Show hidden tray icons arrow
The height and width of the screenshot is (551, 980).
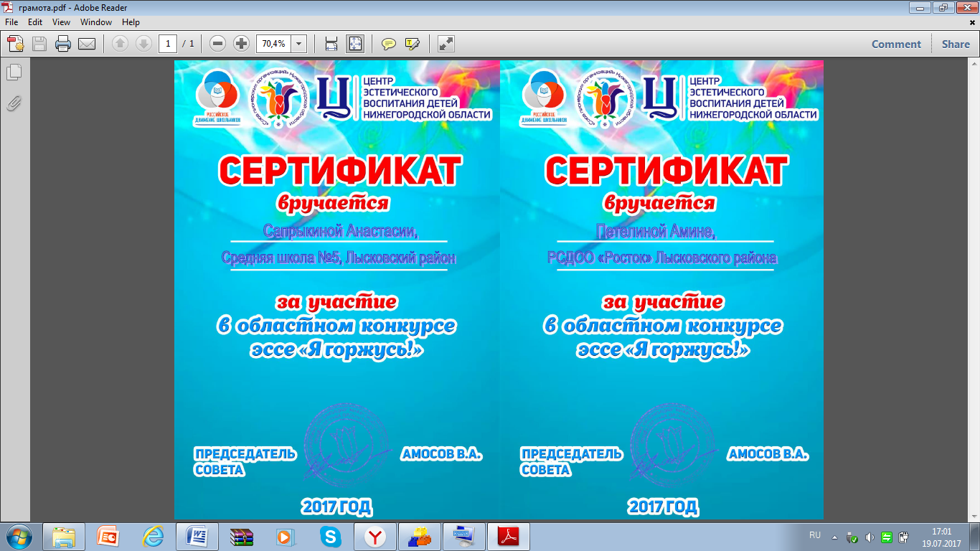(x=834, y=537)
